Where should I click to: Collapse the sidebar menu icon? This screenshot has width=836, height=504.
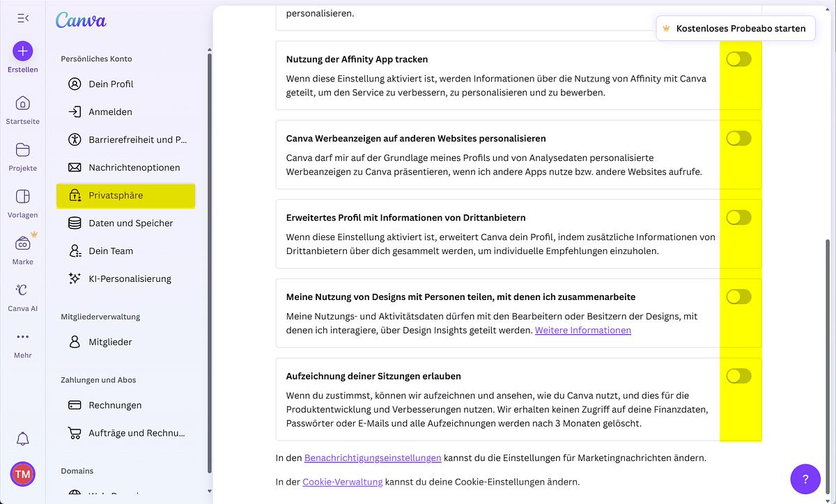[22, 18]
